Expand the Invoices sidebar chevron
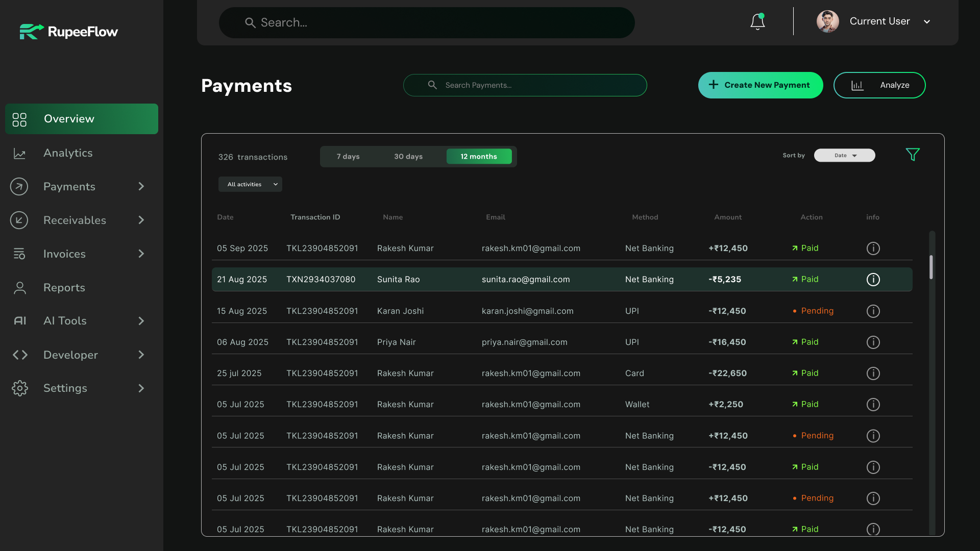The image size is (980, 551). click(x=141, y=254)
